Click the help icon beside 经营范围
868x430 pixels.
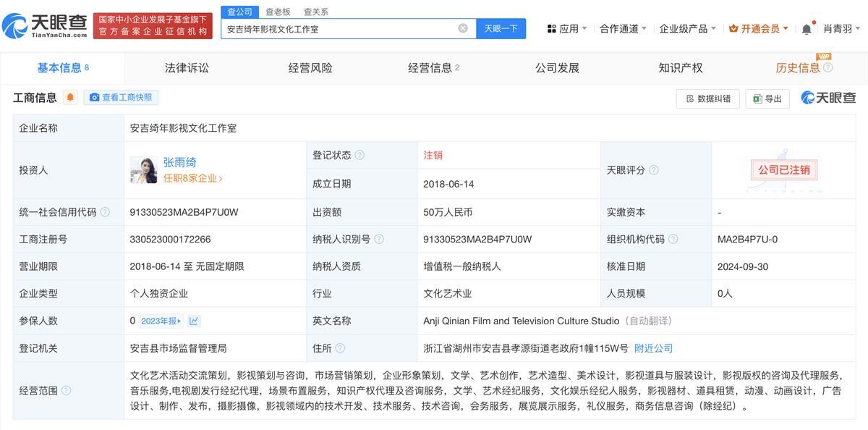(67, 390)
